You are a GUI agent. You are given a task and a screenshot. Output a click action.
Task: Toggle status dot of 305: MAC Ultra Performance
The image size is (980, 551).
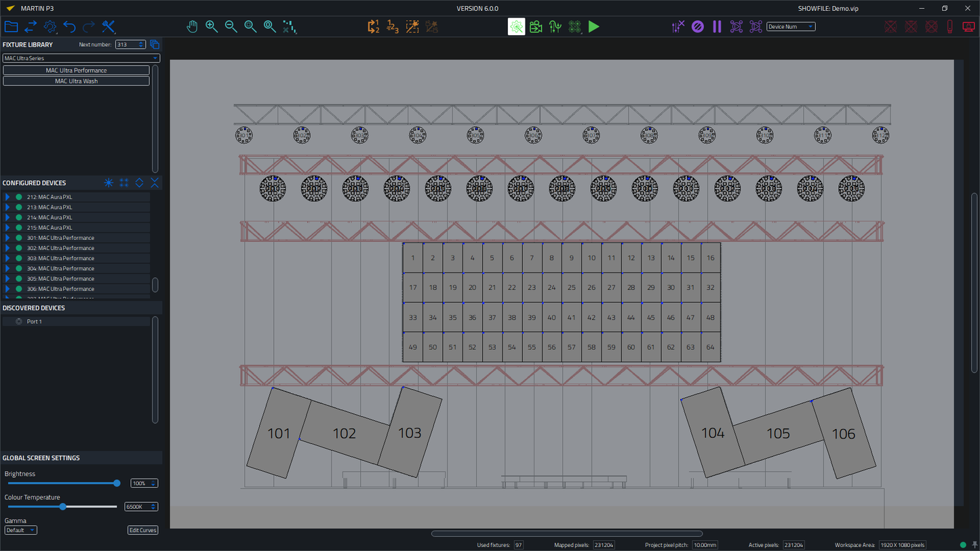(x=19, y=279)
